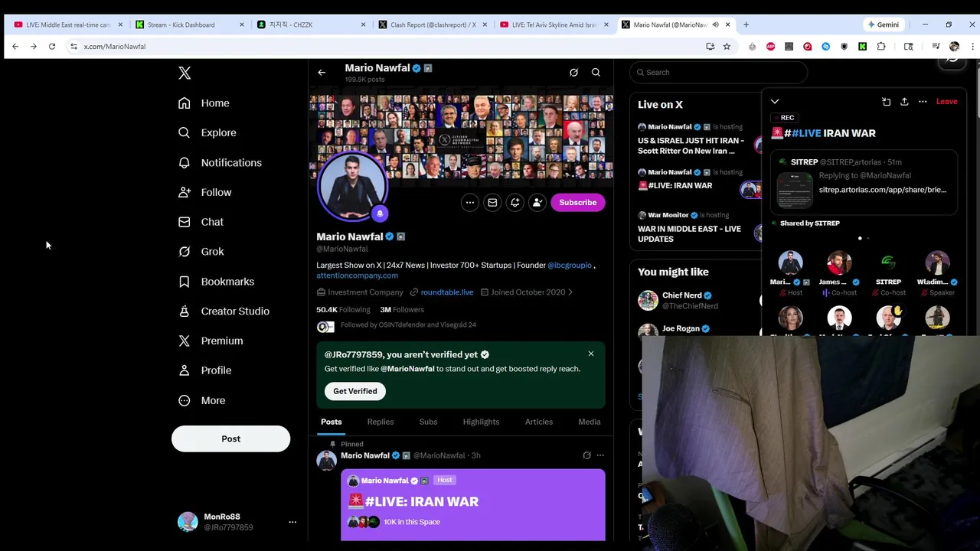Dismiss the get verified banner

591,354
